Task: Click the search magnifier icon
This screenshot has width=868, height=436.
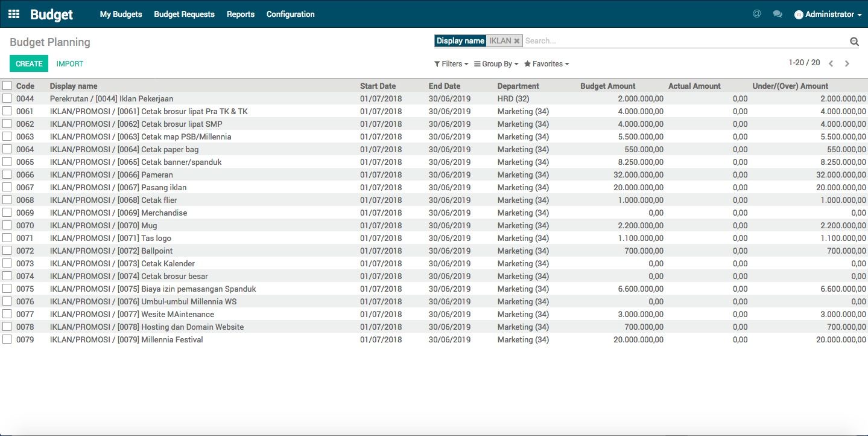Action: tap(854, 42)
